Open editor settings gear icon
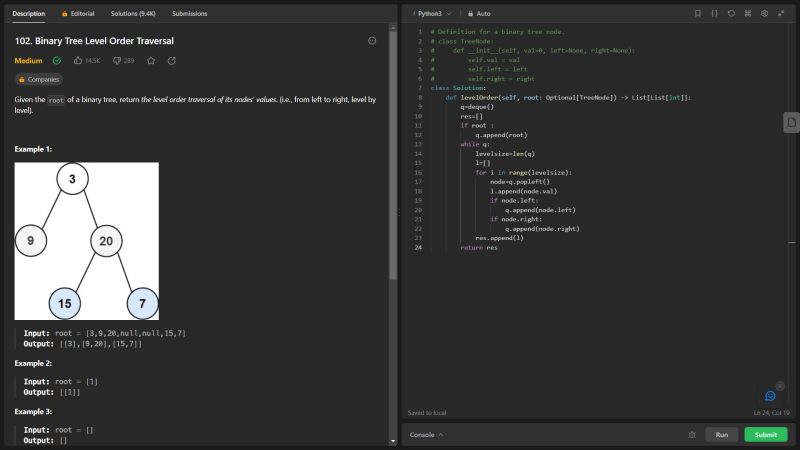800x450 pixels. [x=765, y=14]
